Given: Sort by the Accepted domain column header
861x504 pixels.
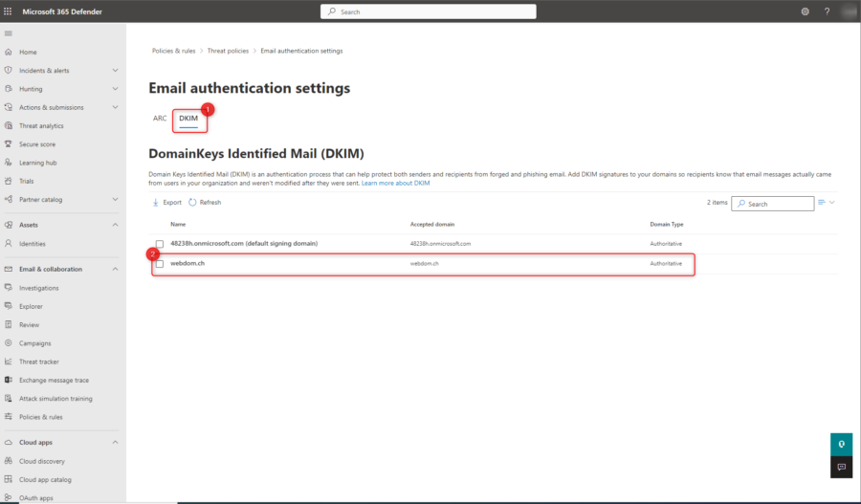Looking at the screenshot, I should point(432,225).
